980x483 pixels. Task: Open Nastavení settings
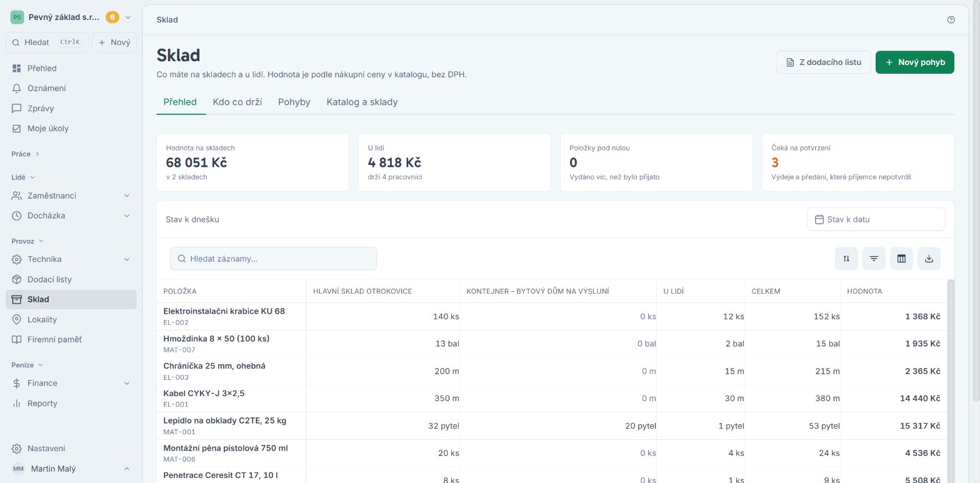[x=71, y=448]
